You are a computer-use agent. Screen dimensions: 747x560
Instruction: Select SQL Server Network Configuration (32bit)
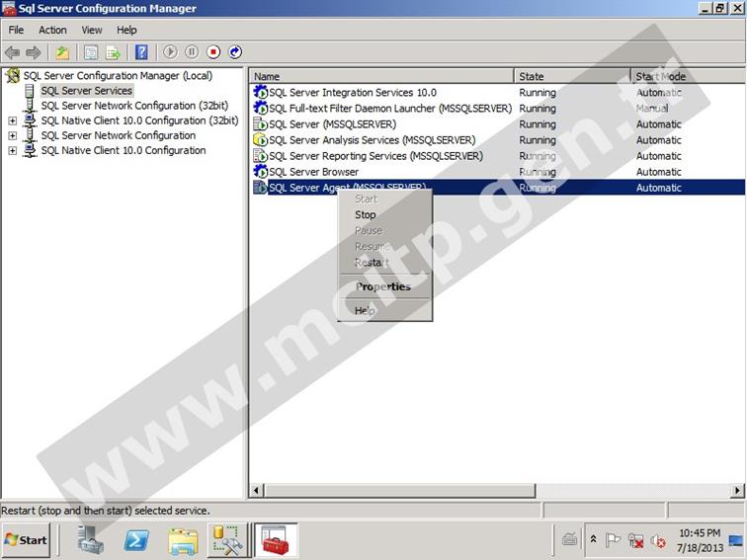coord(134,106)
